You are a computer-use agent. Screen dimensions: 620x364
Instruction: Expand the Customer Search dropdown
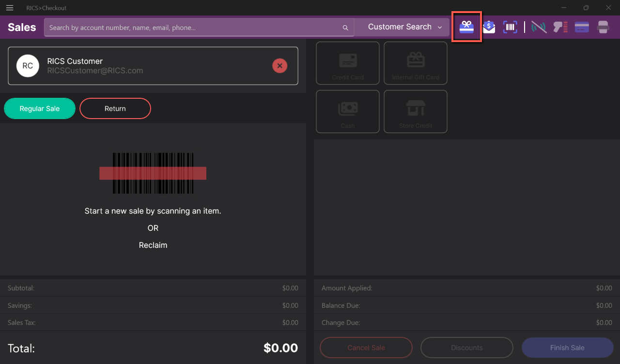click(x=405, y=27)
